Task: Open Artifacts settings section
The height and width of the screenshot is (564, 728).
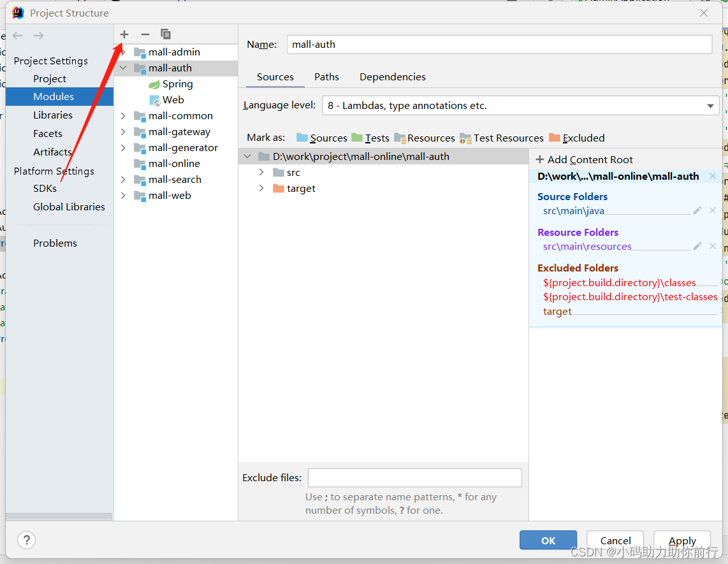Action: pyautogui.click(x=52, y=152)
